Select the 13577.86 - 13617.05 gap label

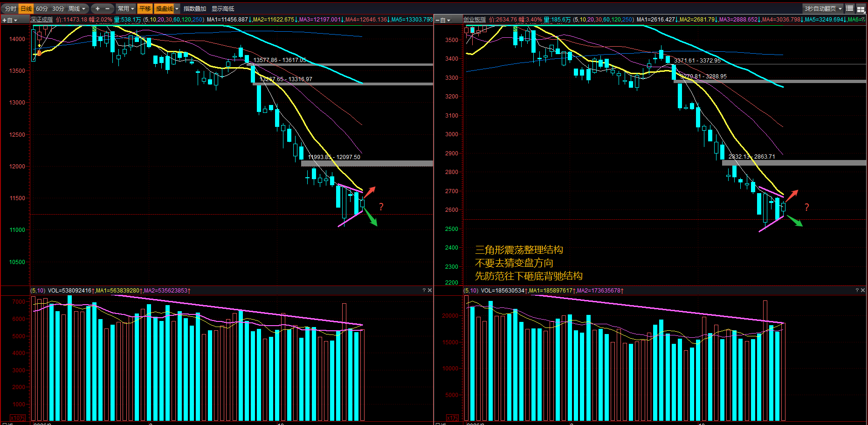(280, 60)
